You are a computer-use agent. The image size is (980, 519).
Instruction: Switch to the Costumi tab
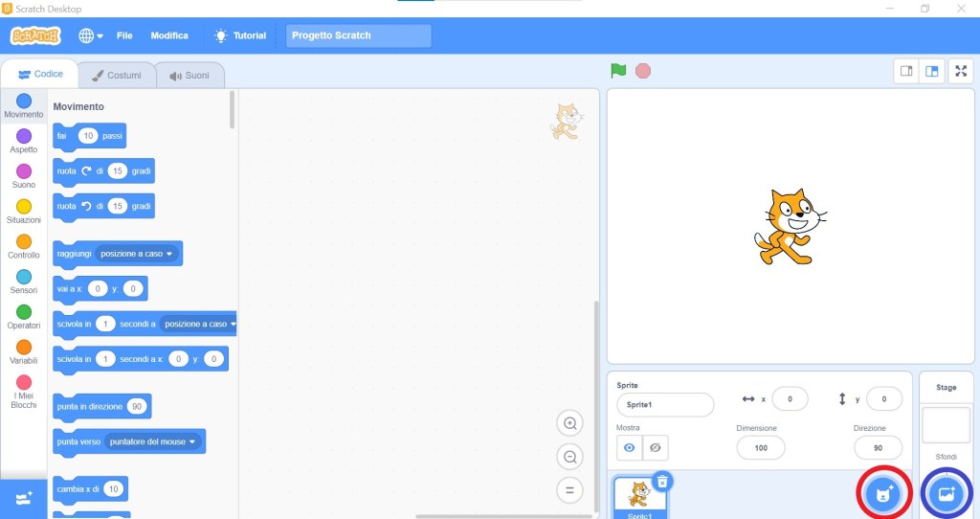(x=116, y=75)
